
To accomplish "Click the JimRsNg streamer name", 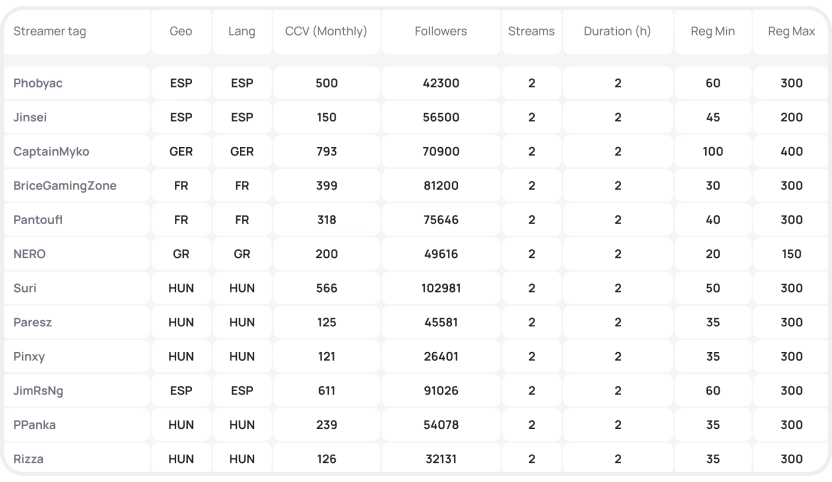I will 38,391.
